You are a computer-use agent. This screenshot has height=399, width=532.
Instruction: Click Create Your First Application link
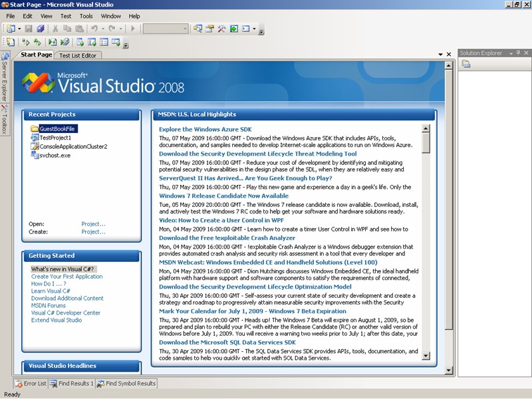click(x=67, y=277)
